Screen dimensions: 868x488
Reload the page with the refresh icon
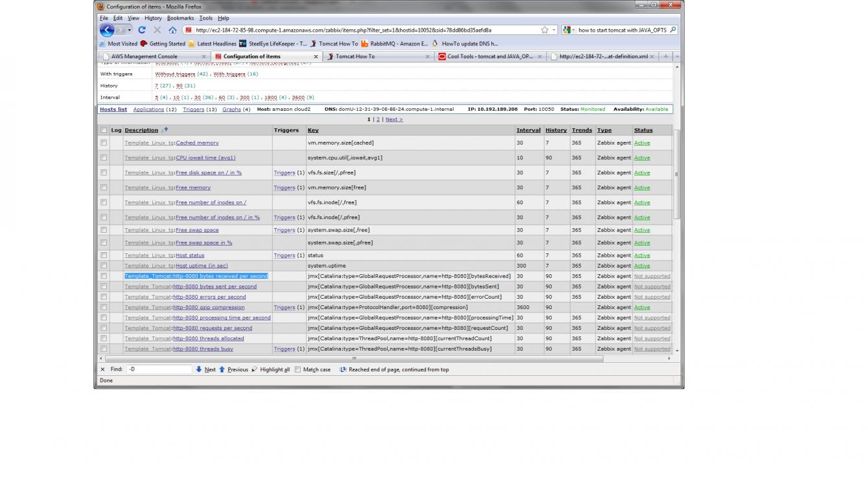pos(142,30)
